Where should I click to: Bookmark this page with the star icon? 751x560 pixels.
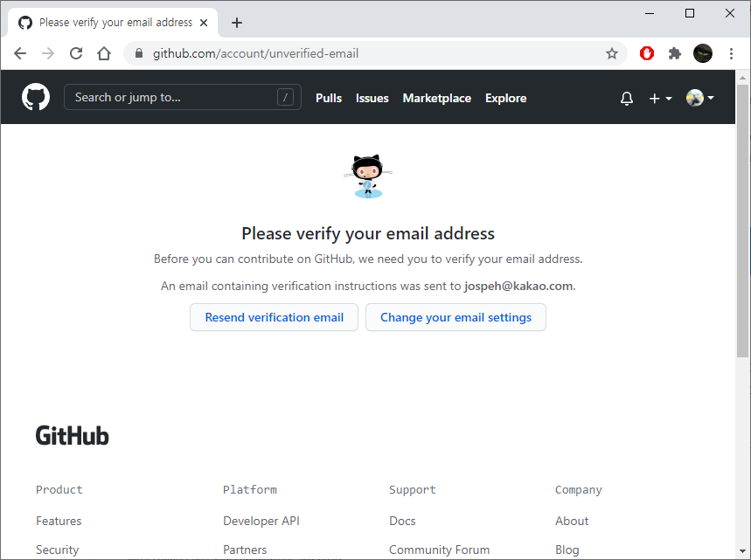click(612, 53)
